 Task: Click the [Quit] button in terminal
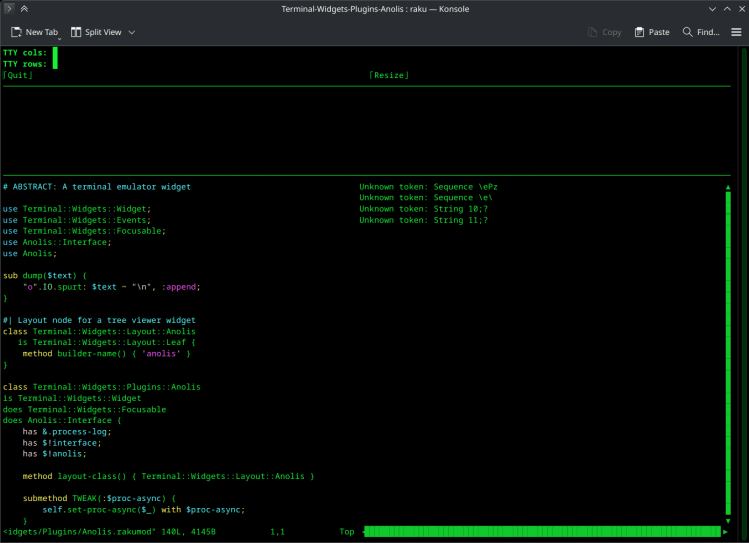pyautogui.click(x=17, y=75)
